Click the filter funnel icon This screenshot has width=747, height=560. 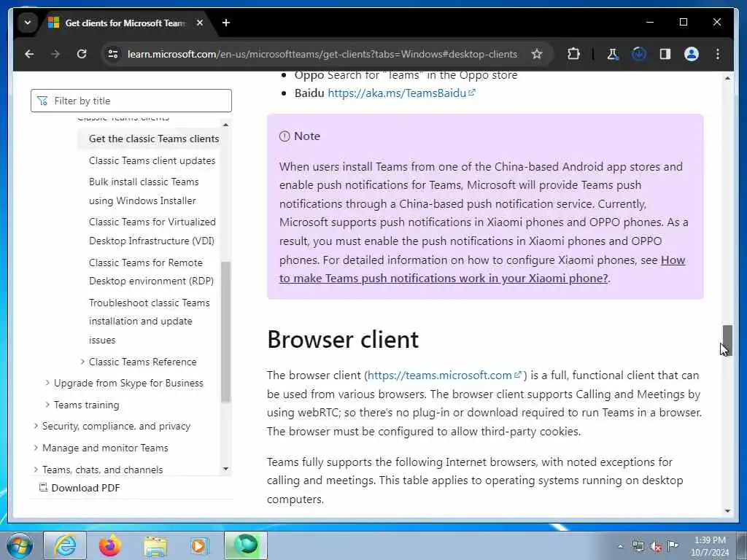(42, 101)
